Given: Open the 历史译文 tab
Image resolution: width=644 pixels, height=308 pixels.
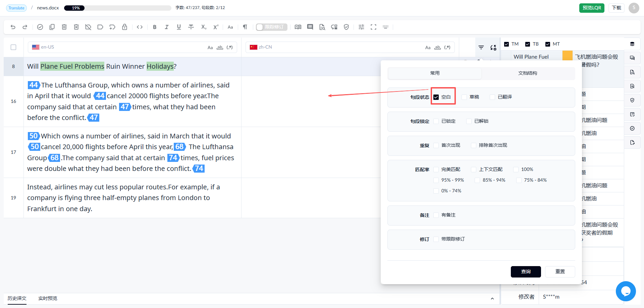Looking at the screenshot, I should click(x=17, y=298).
